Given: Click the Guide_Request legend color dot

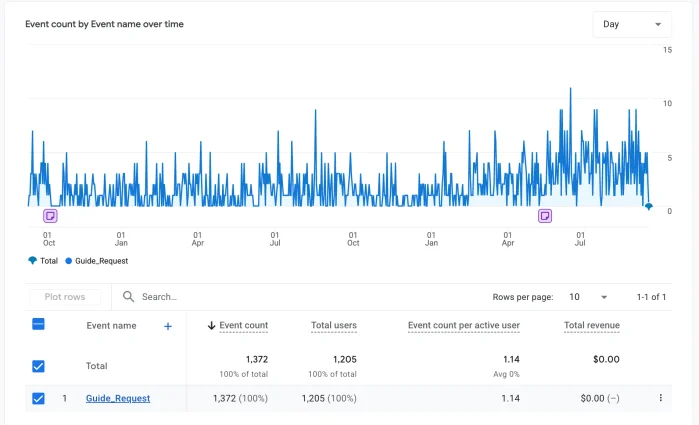Looking at the screenshot, I should point(69,261).
